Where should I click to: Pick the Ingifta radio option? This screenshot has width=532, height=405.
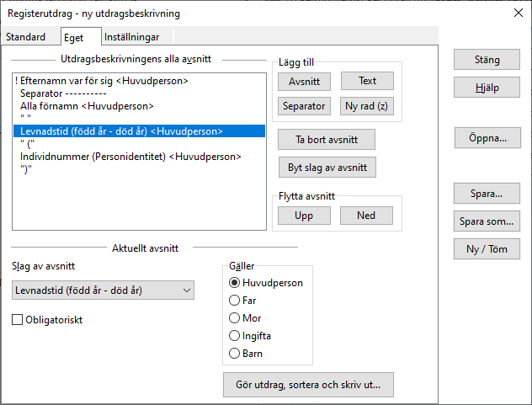235,336
